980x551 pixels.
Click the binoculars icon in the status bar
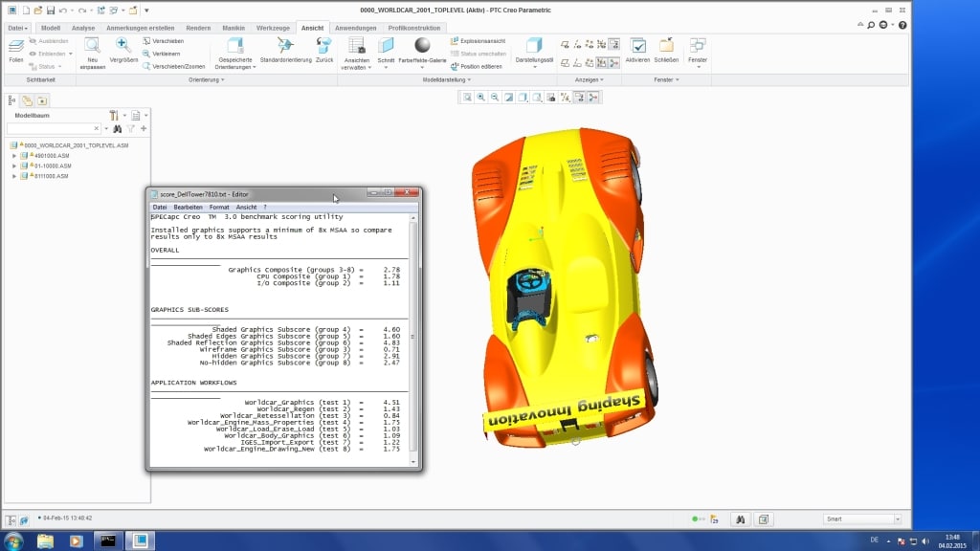[740, 519]
